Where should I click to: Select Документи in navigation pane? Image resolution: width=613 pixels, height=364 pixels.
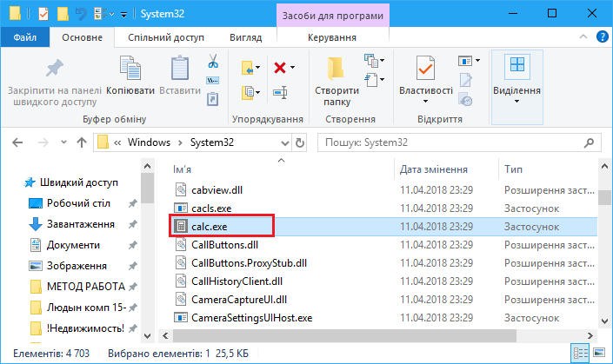(x=73, y=245)
